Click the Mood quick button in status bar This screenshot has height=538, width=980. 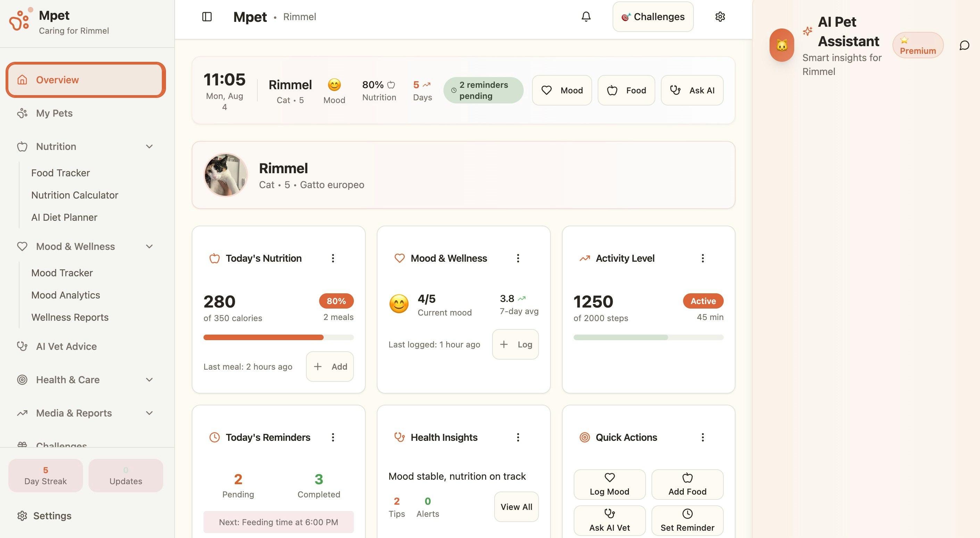click(x=562, y=90)
